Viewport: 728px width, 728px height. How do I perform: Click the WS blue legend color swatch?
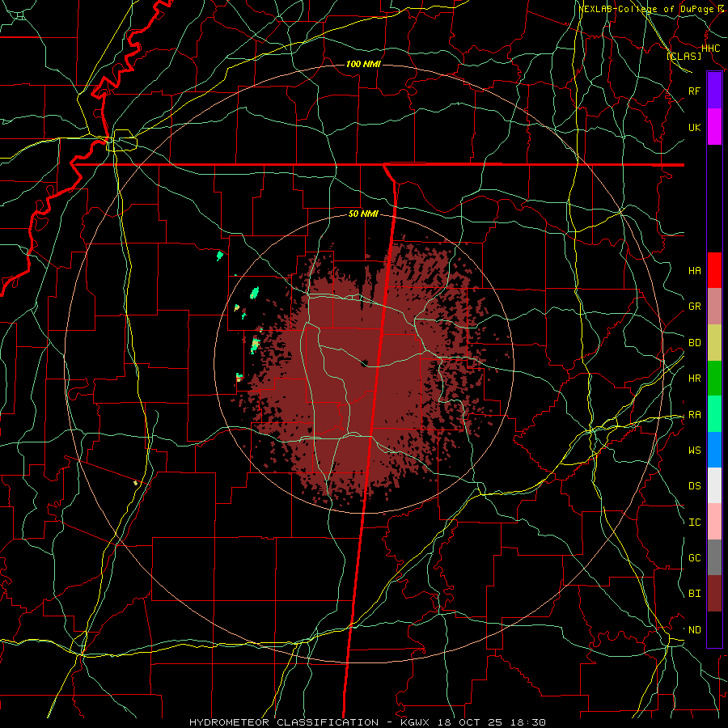pyautogui.click(x=714, y=450)
